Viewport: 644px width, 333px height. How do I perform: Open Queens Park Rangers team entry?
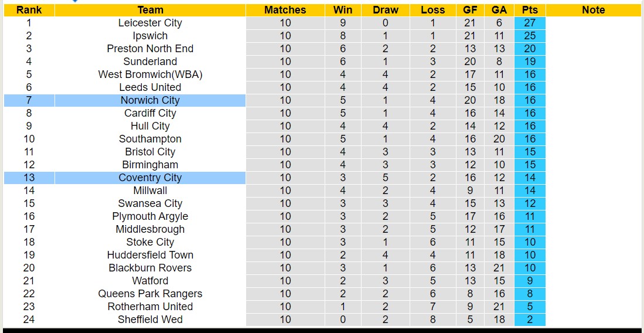150,294
